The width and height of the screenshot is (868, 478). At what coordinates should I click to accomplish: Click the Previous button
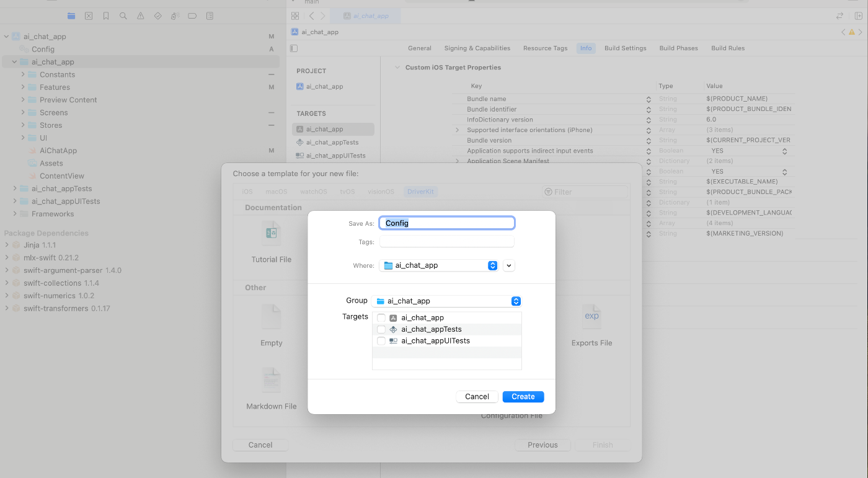click(542, 445)
